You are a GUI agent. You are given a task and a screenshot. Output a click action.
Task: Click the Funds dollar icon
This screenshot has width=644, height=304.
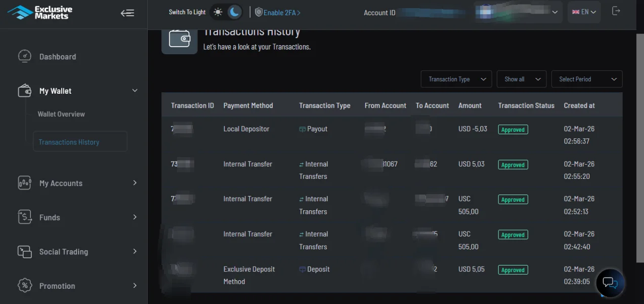pos(24,217)
